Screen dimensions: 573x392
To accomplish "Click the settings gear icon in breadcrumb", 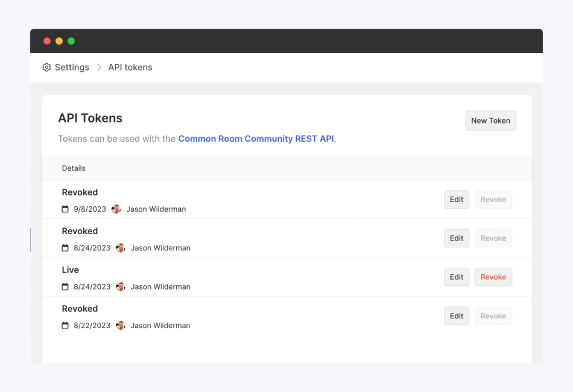I will [46, 67].
